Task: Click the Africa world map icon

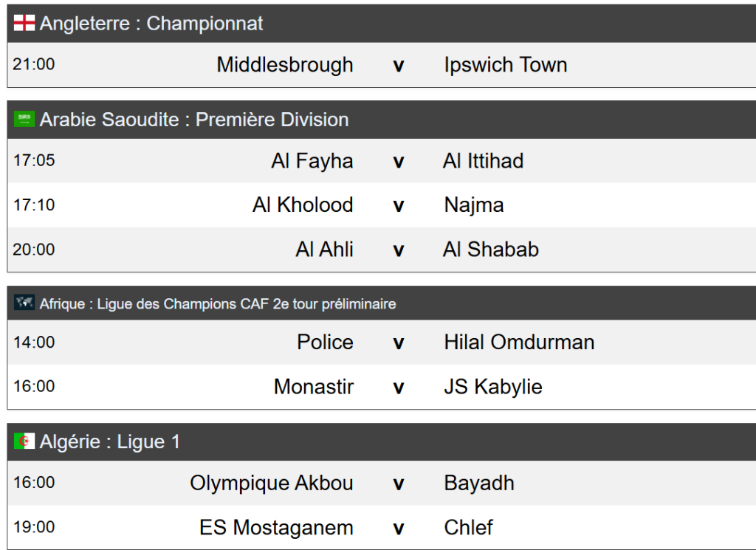Action: (x=24, y=303)
